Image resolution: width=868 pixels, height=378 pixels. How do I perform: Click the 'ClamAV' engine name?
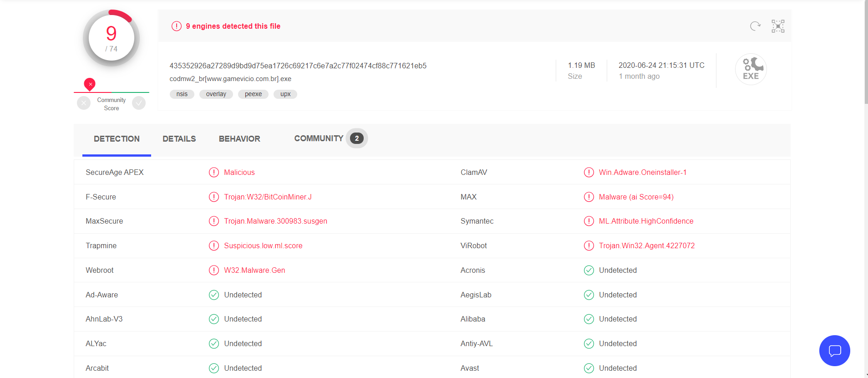[x=474, y=172]
